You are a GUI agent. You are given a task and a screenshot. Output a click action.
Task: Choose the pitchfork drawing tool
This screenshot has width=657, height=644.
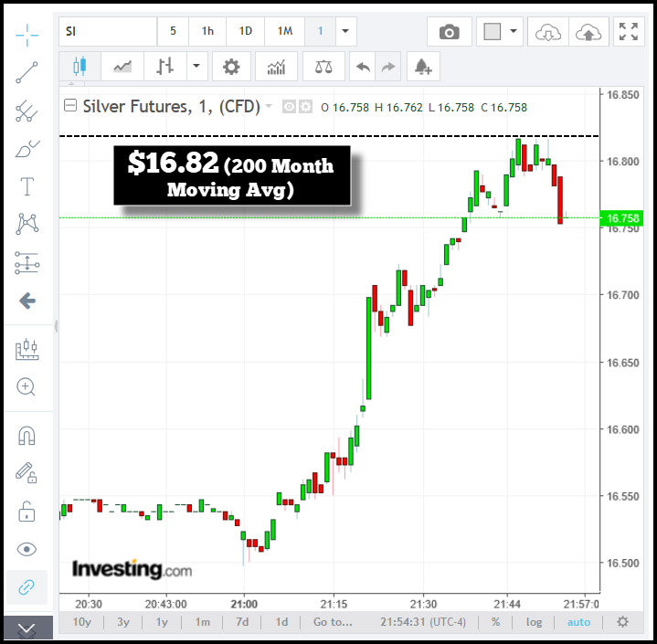[26, 111]
